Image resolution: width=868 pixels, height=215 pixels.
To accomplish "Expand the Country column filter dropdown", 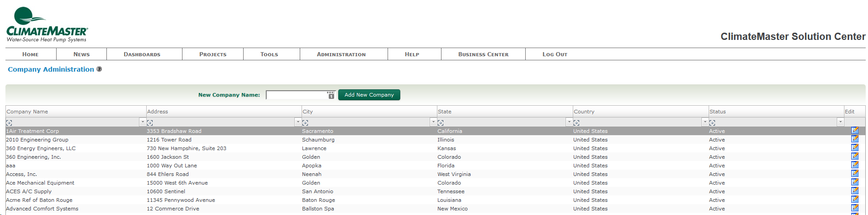I will click(x=705, y=122).
